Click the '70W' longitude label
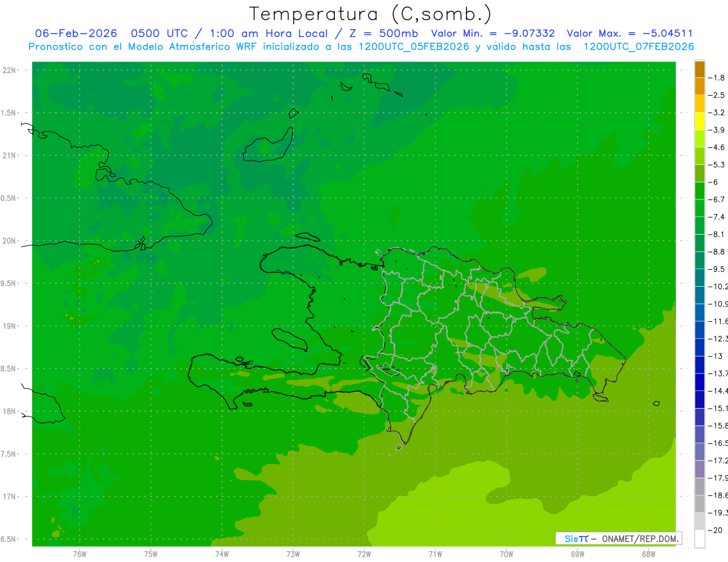The image size is (728, 562). 507,554
